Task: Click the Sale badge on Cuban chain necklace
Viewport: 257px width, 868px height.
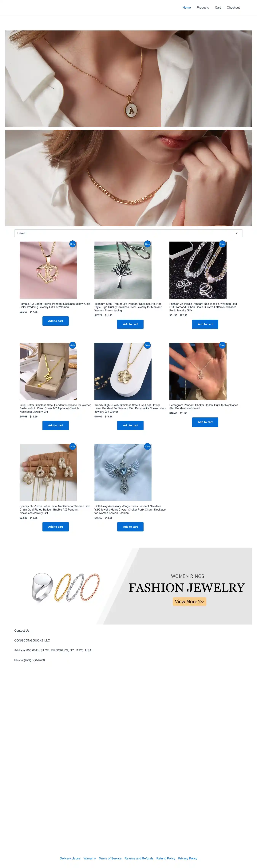Action: click(x=222, y=244)
